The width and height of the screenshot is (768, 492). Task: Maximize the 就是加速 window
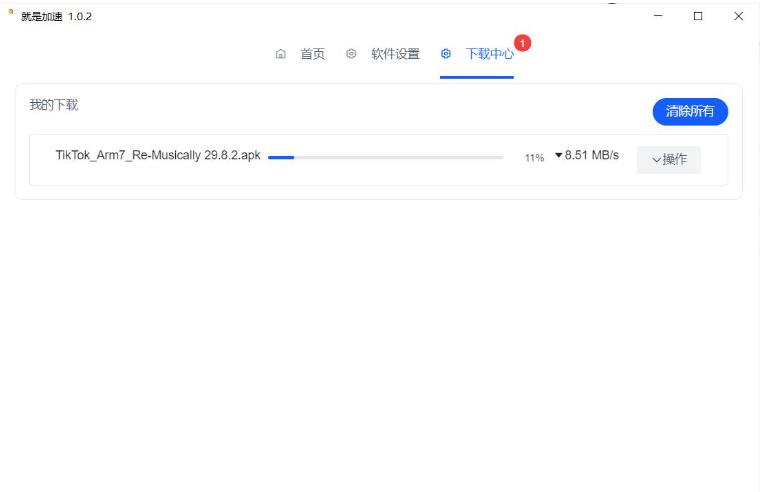698,16
